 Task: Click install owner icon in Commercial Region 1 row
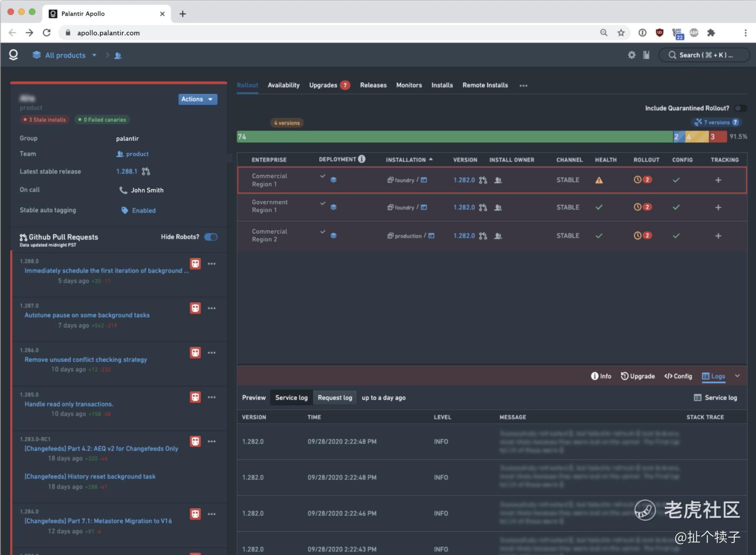[x=498, y=180]
